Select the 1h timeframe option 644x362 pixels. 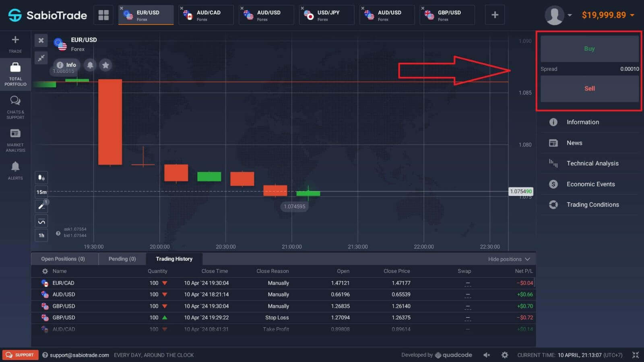[41, 235]
